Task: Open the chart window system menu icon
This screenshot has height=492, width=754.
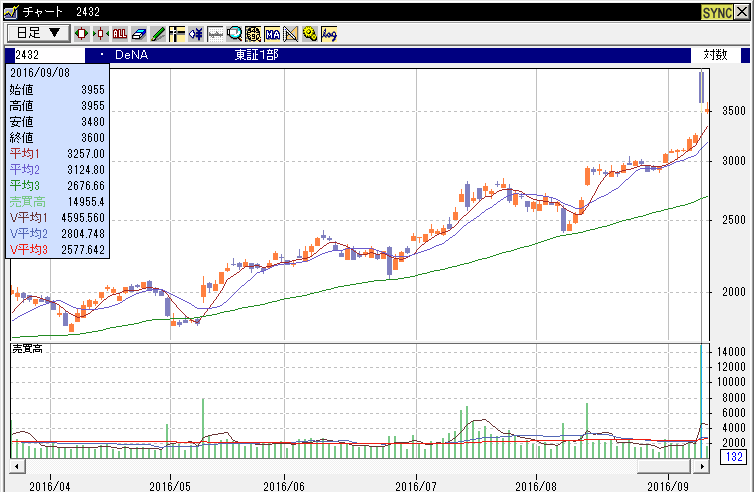Action: click(10, 11)
